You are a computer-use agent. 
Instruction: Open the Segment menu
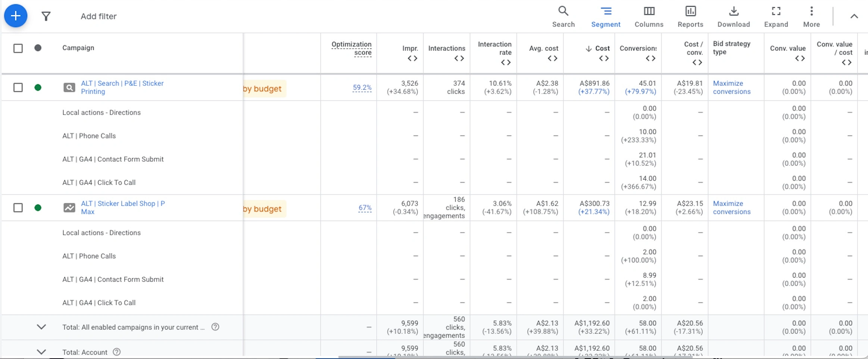point(606,16)
